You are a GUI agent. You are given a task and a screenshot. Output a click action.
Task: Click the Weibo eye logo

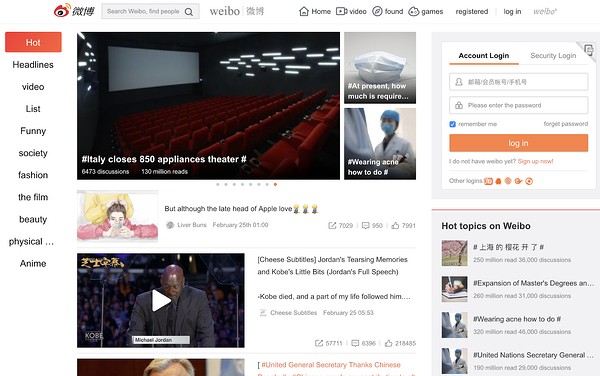(x=62, y=10)
